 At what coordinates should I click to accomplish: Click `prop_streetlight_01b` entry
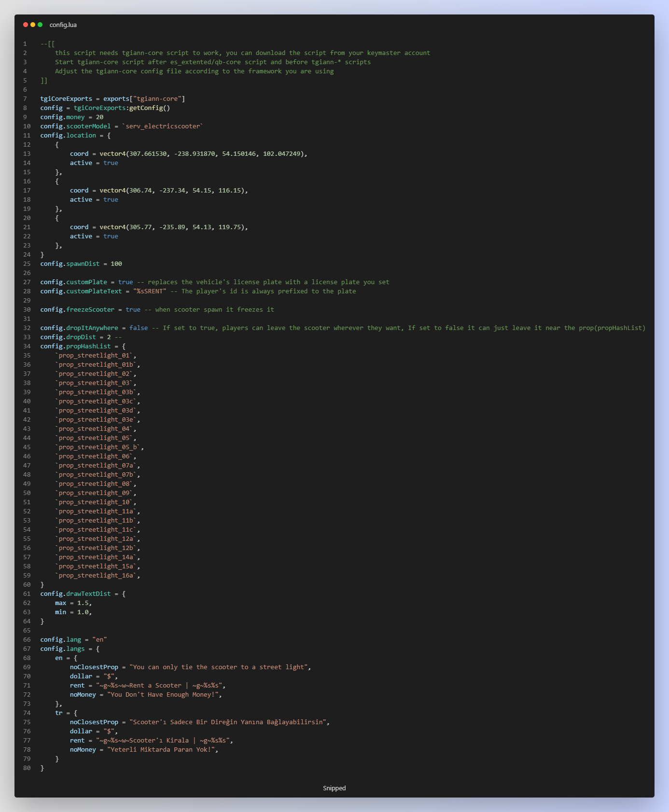pyautogui.click(x=98, y=365)
